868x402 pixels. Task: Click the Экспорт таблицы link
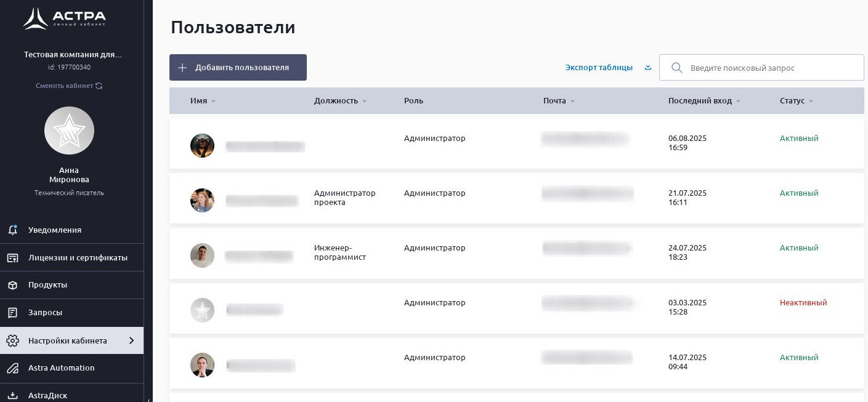click(x=599, y=68)
